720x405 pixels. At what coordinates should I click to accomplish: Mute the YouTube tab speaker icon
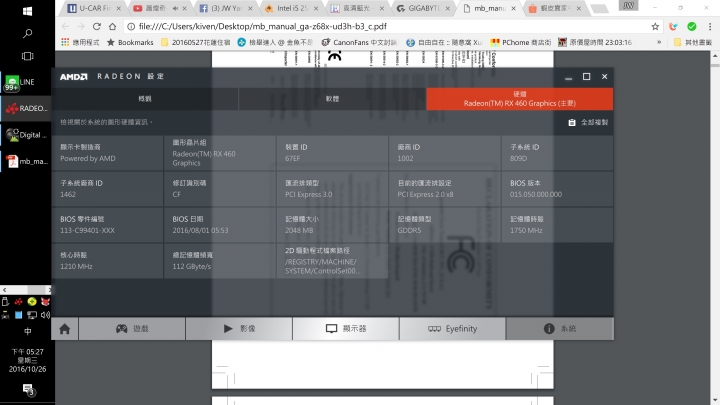(175, 8)
